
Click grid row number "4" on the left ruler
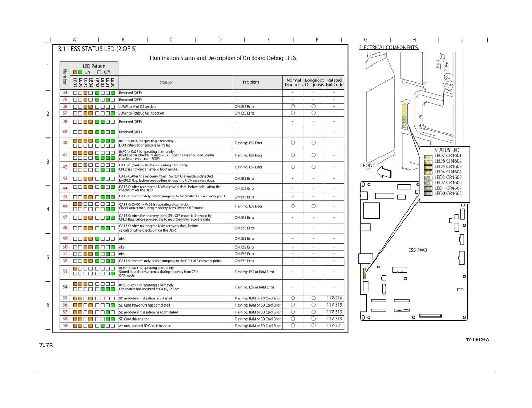[48, 209]
